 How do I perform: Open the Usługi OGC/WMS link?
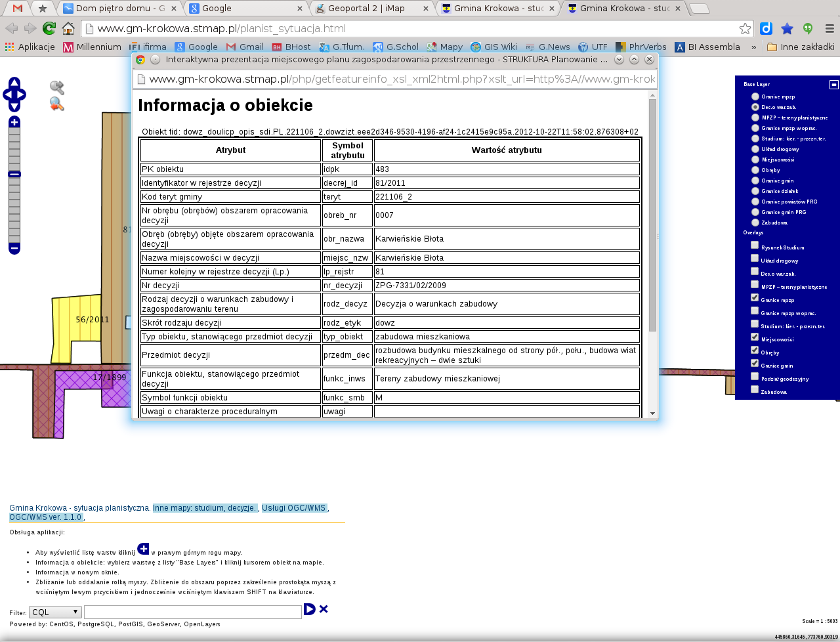[293, 508]
